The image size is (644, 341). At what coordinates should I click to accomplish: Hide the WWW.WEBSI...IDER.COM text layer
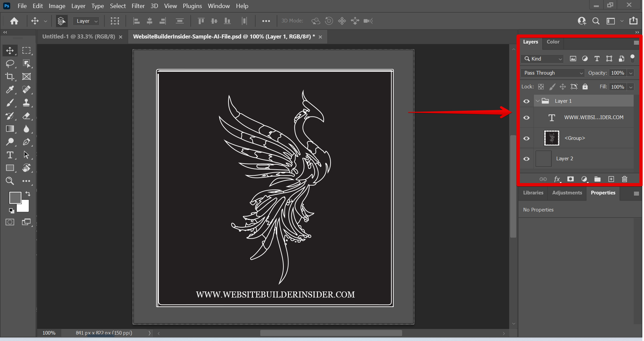click(x=527, y=118)
